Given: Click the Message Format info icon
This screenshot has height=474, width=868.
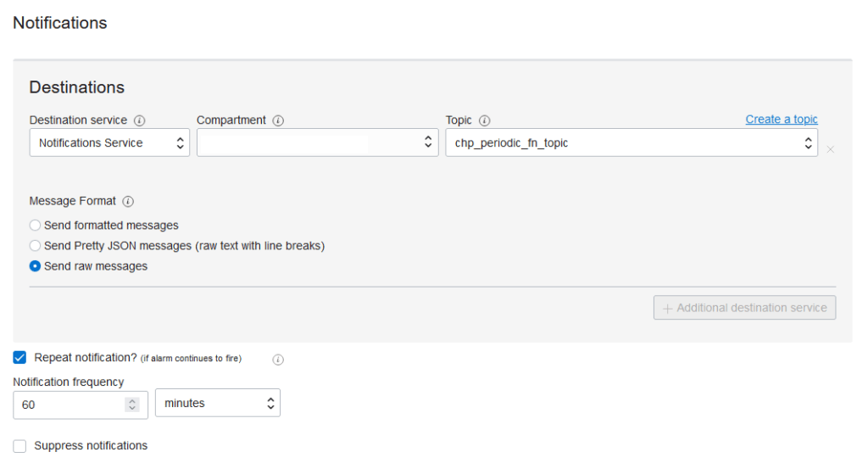Looking at the screenshot, I should click(128, 202).
